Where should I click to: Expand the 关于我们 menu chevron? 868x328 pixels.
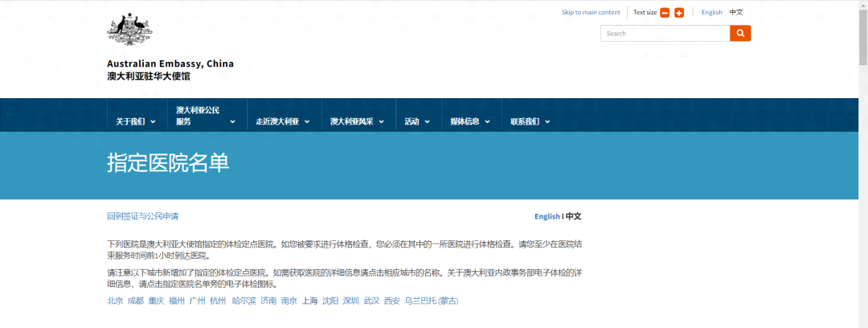[x=153, y=122]
